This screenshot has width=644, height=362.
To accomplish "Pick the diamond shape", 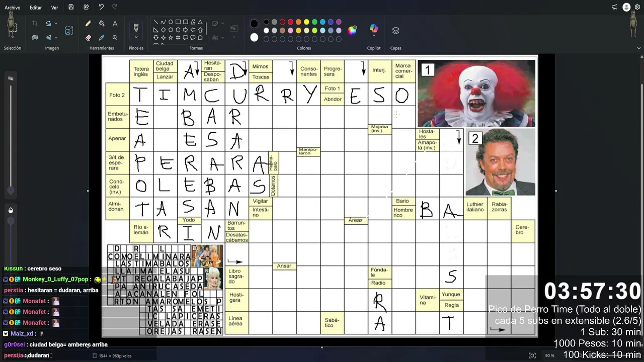I will 163,30.
